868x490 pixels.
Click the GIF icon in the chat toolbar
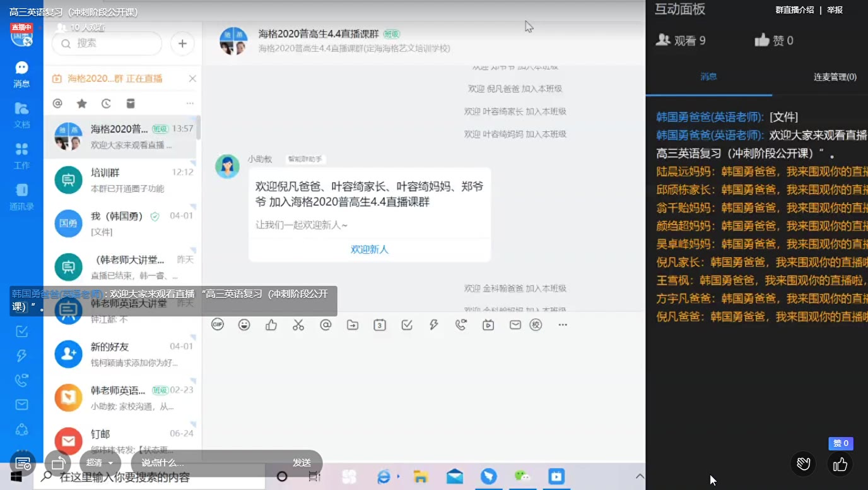[x=217, y=324]
